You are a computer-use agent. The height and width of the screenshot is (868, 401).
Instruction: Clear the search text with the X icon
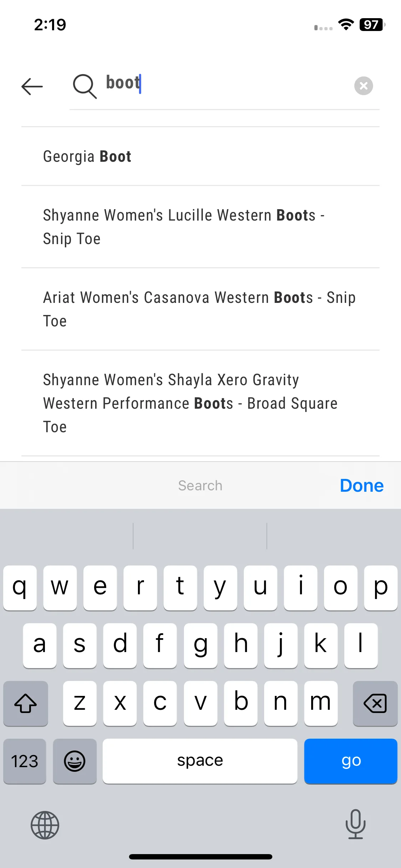(x=364, y=86)
